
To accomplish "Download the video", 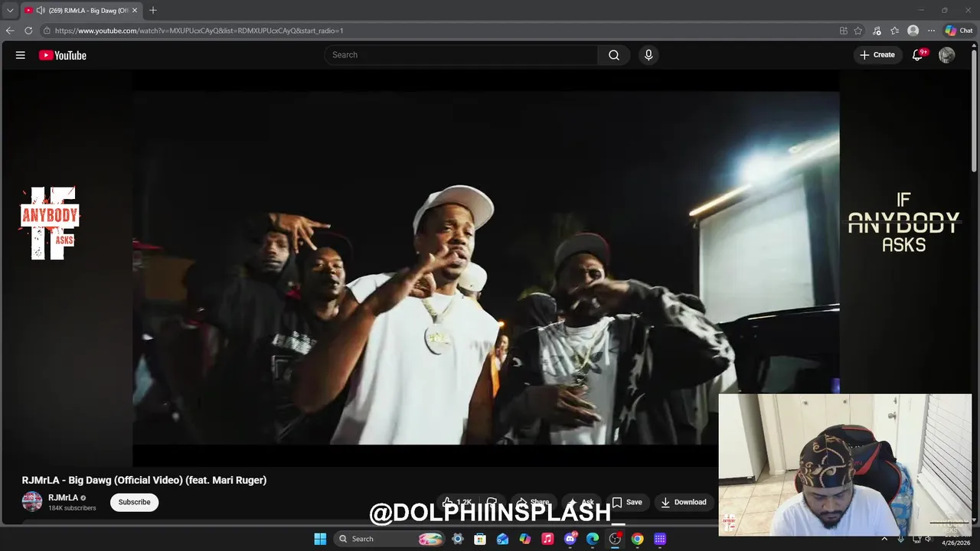I will 684,503.
